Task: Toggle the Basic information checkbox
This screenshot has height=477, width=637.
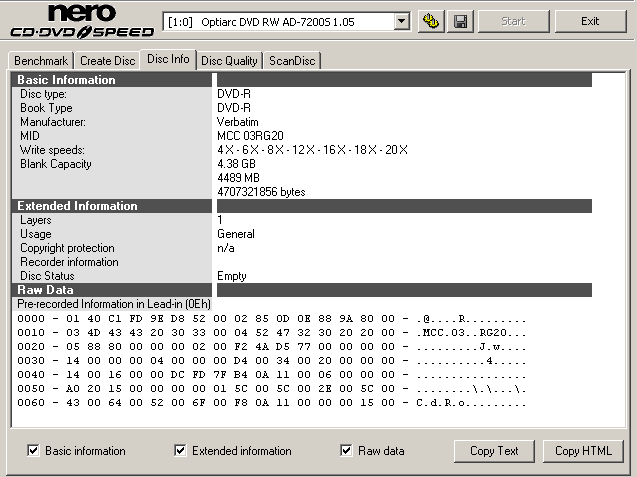Action: [x=34, y=451]
